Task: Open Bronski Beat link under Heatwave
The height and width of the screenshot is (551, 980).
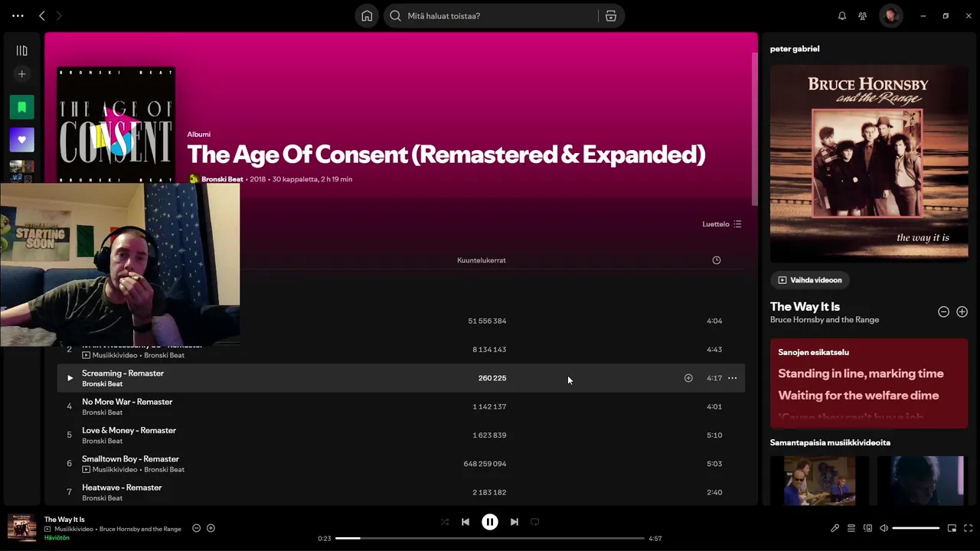Action: pos(103,498)
